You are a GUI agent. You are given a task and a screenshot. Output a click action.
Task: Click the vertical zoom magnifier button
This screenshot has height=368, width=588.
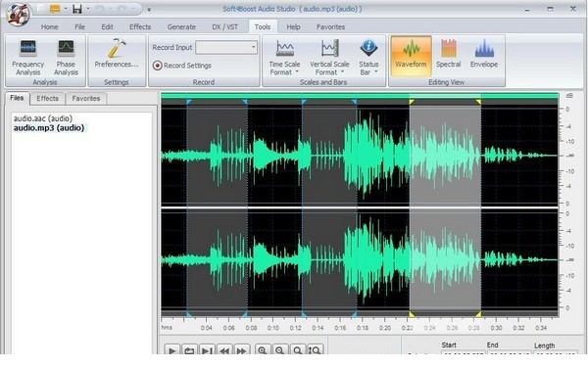315,350
